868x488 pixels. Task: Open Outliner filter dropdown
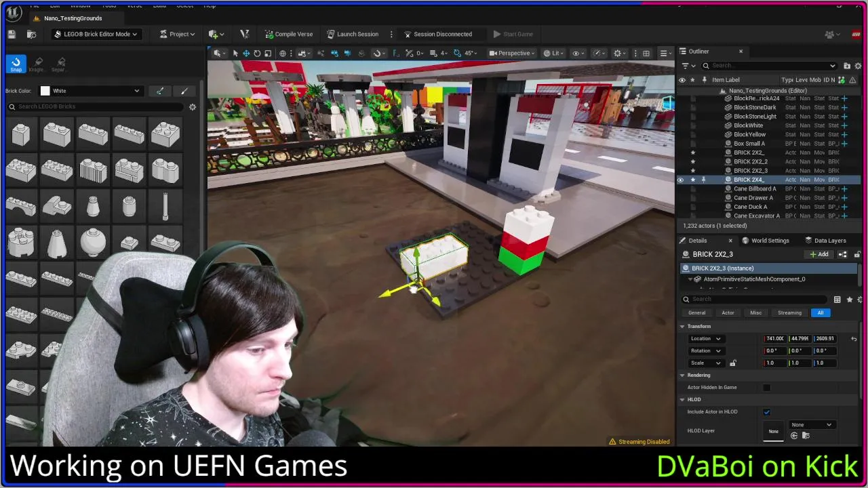[688, 66]
